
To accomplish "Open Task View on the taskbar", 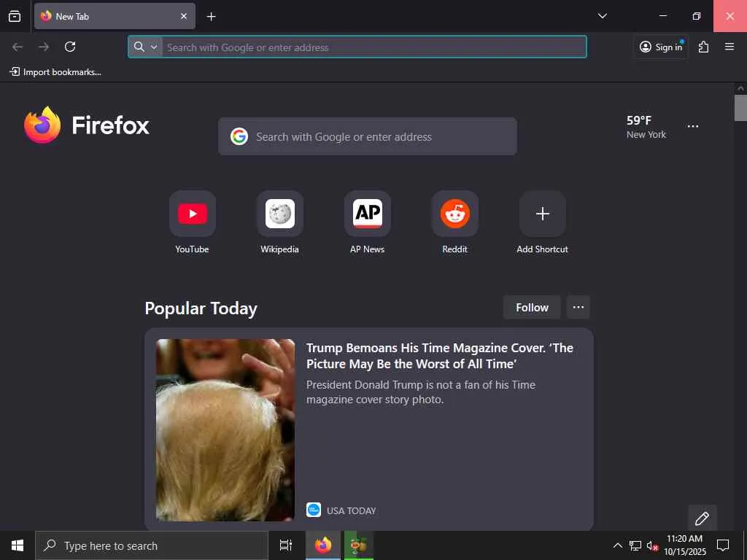I will pyautogui.click(x=286, y=545).
